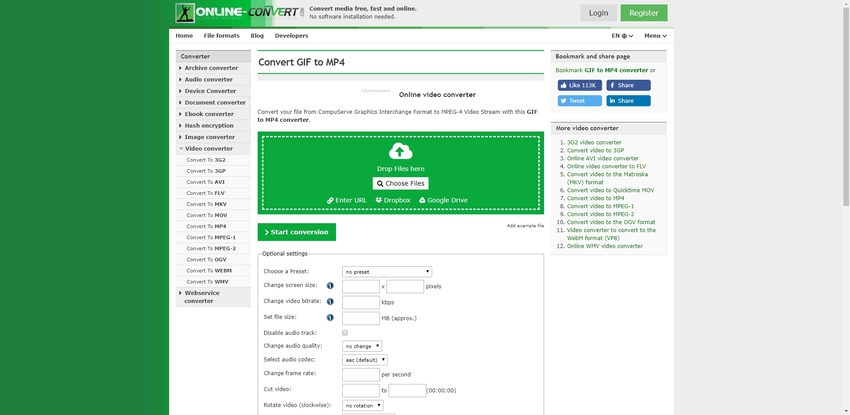Click the cloud upload icon
850x415 pixels.
(x=400, y=151)
